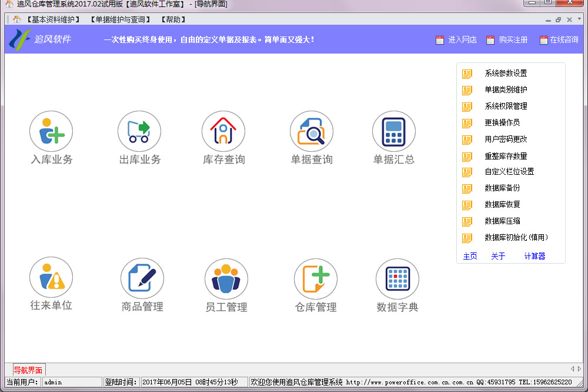Click the login time 2017年06月05日 value
Image resolution: width=588 pixels, height=392 pixels.
[195, 382]
